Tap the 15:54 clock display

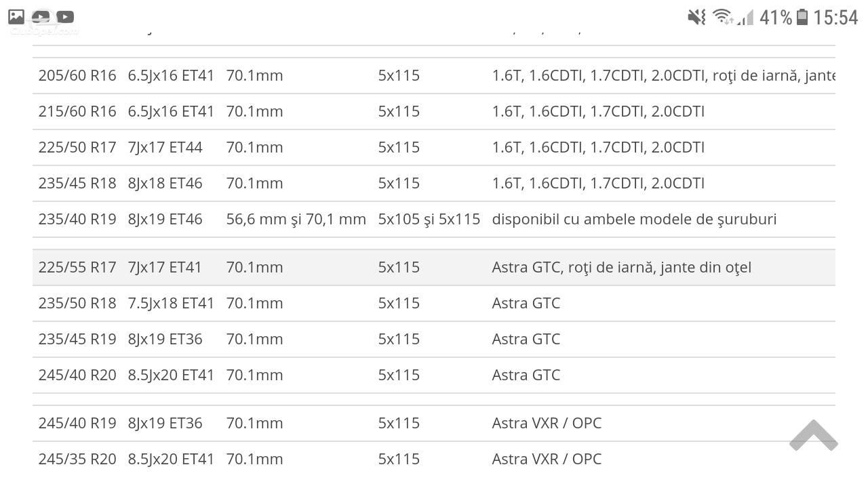coord(835,17)
